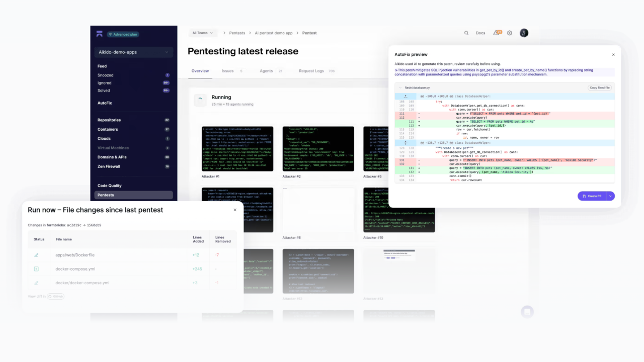Click the Lines Added column header
Screen dimensions: 644x362
[198, 239]
